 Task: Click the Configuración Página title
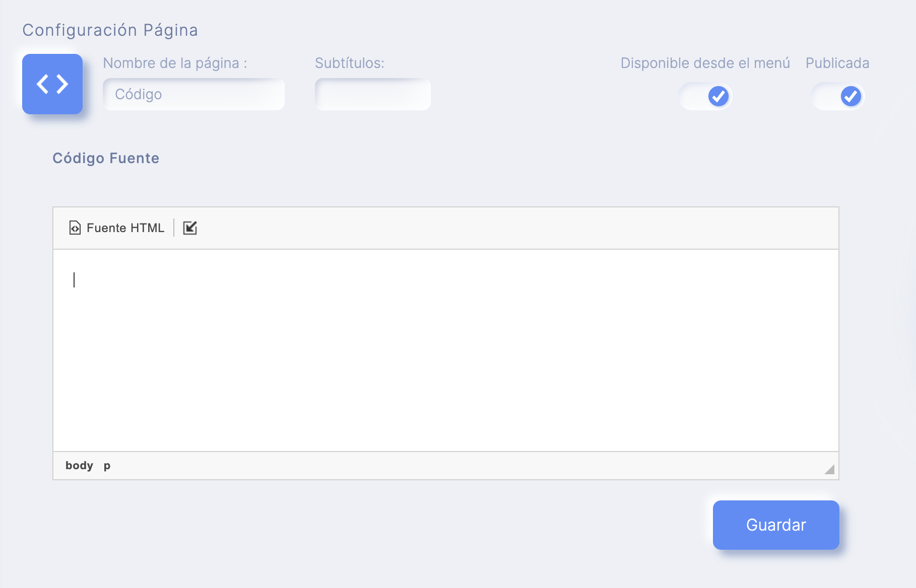[x=110, y=30]
